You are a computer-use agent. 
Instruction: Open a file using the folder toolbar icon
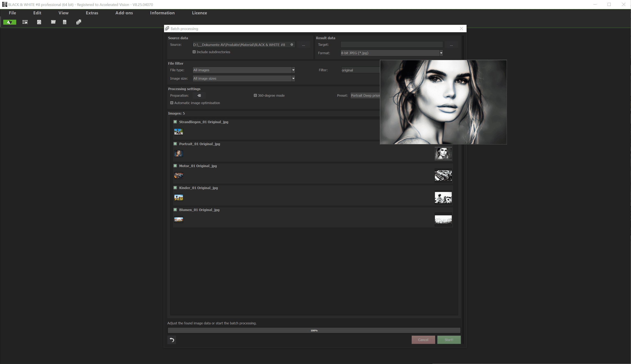[x=53, y=22]
